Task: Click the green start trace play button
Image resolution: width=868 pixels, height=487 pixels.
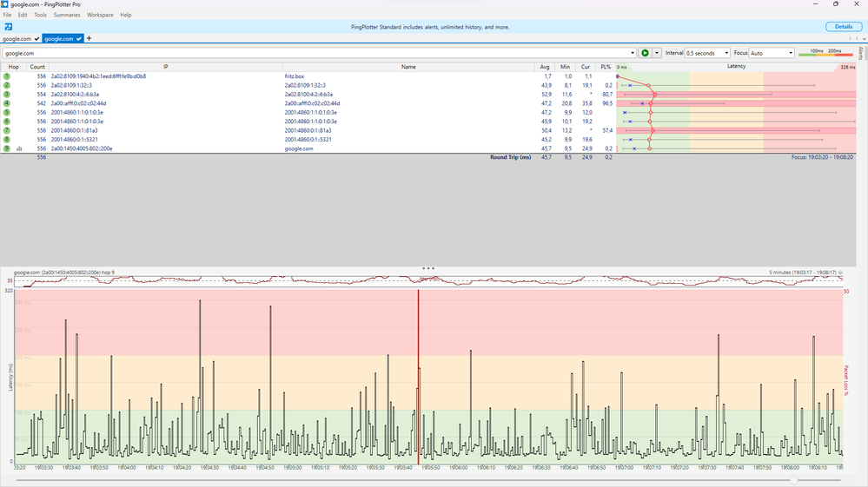Action: [645, 53]
